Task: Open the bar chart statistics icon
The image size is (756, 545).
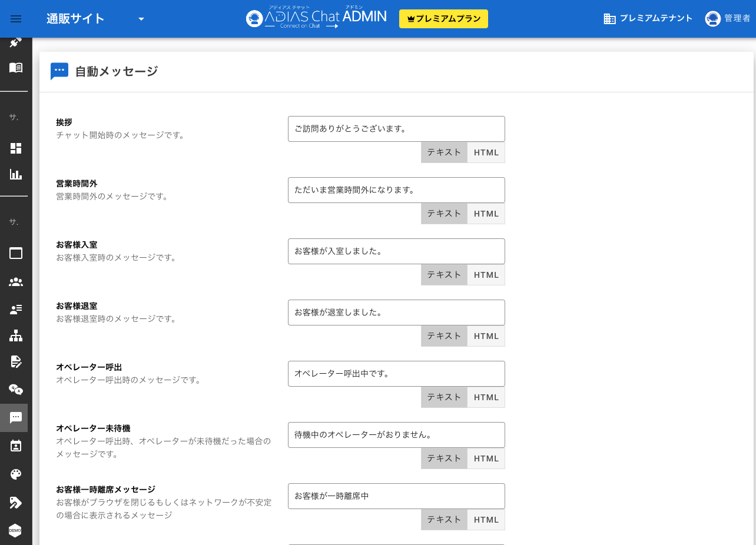Action: pos(16,174)
